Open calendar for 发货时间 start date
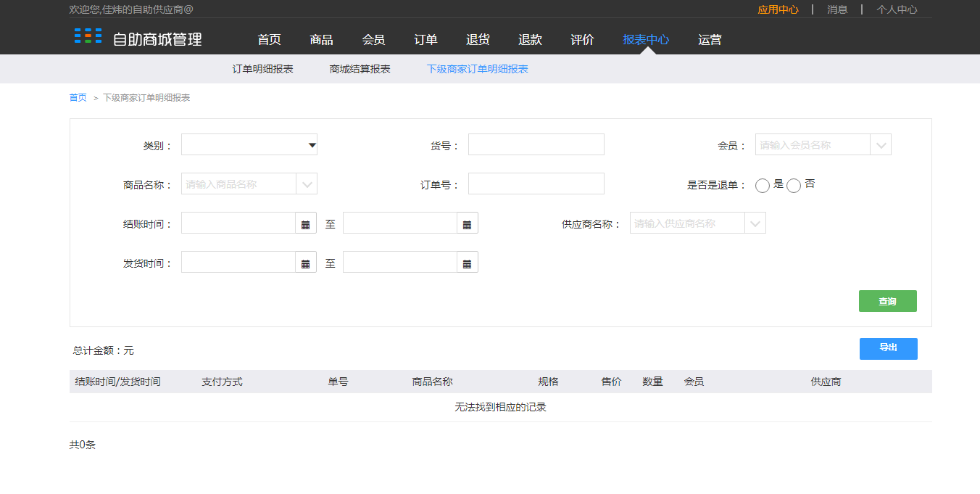The image size is (980, 494). tap(306, 263)
